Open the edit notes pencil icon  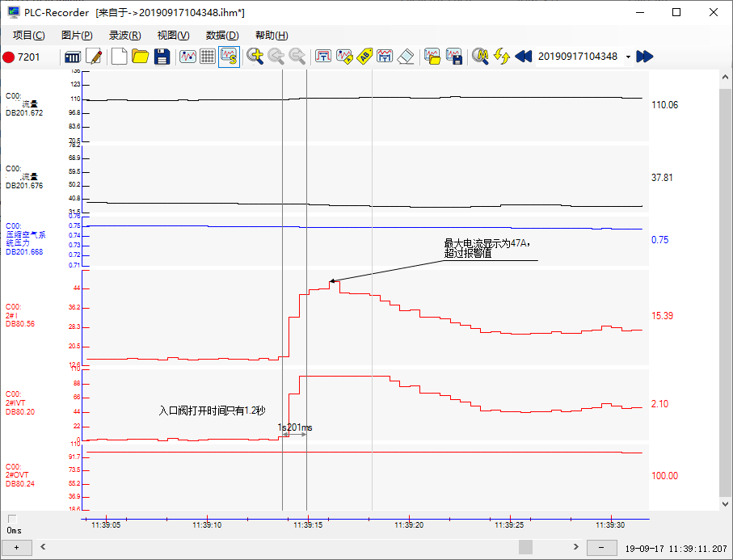(x=94, y=57)
